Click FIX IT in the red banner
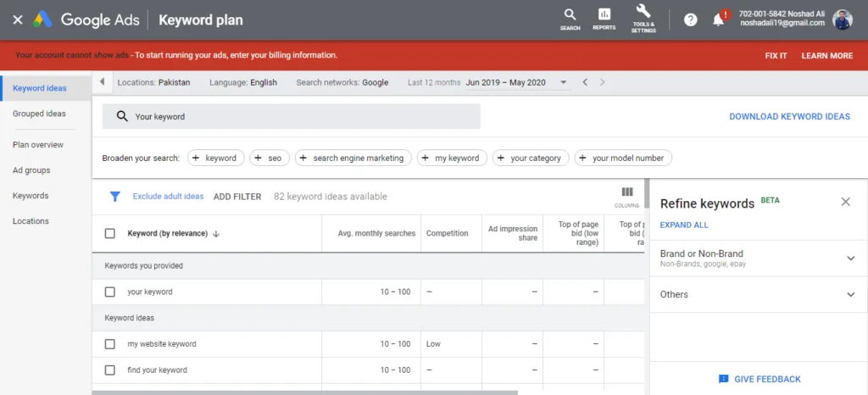The width and height of the screenshot is (868, 395). coord(776,55)
